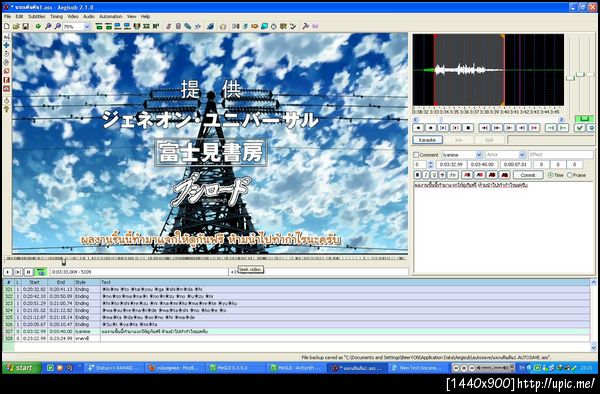Viewport: 600px width, 394px height.
Task: Click the video seek bar handle
Action: tap(64, 262)
